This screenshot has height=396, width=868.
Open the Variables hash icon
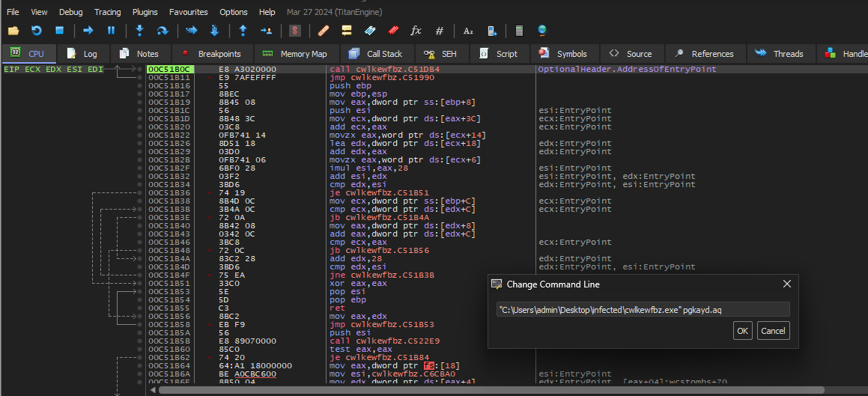[x=440, y=31]
